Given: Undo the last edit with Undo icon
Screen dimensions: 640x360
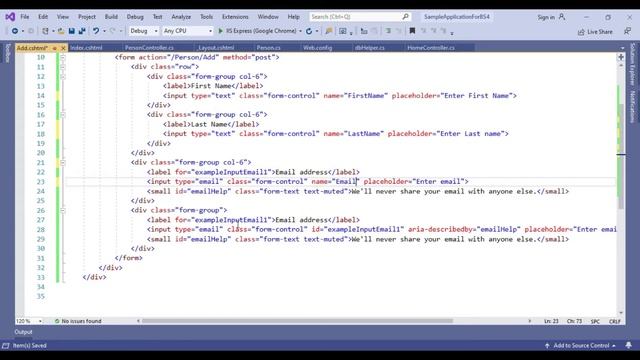Looking at the screenshot, I should [x=96, y=31].
